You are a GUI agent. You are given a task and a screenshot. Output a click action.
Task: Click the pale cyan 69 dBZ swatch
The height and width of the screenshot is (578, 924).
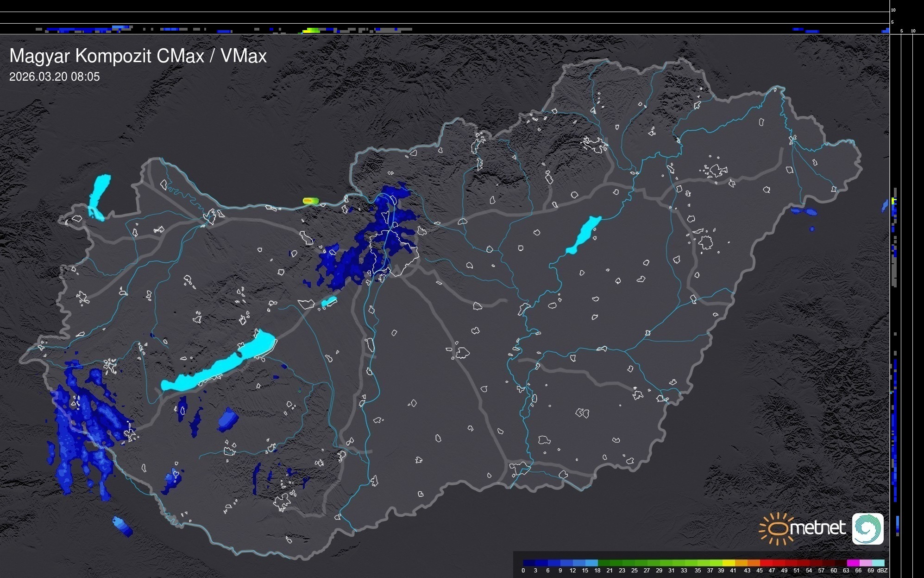tap(878, 563)
